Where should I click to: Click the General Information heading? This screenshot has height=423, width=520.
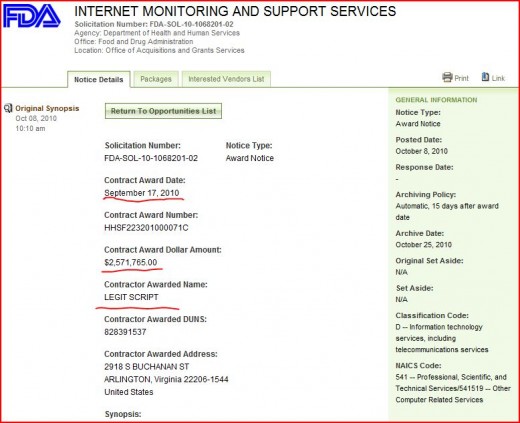click(x=436, y=100)
